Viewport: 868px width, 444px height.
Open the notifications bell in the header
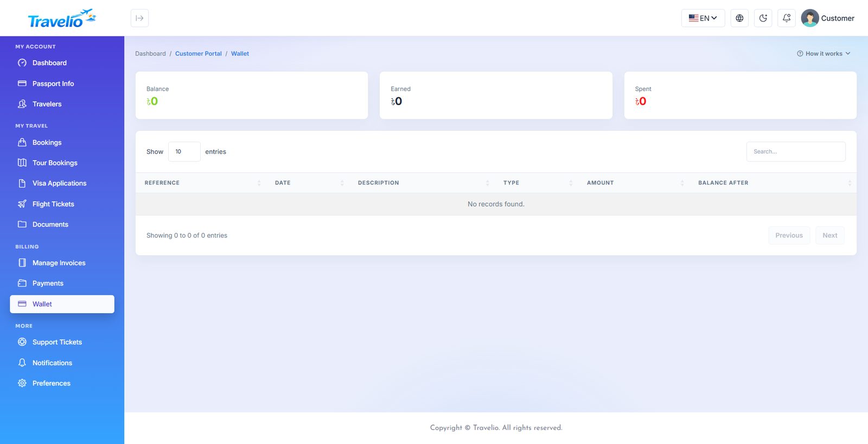(x=787, y=18)
